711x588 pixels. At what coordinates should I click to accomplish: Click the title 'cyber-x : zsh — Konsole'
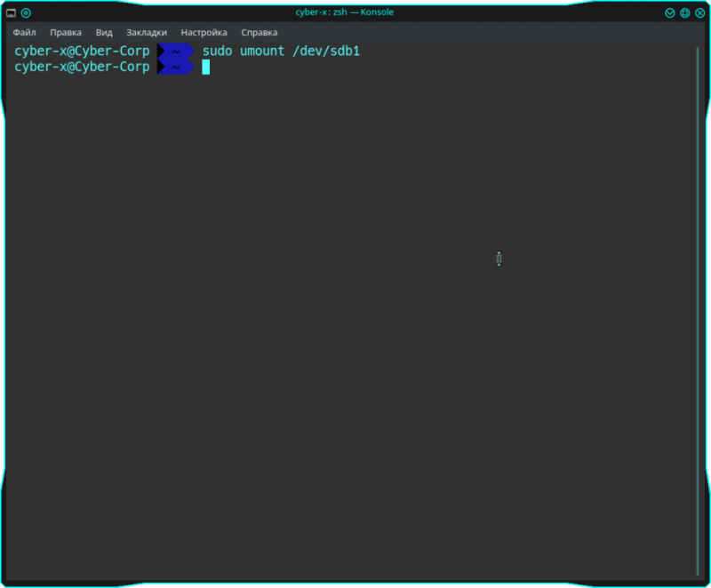click(x=345, y=12)
